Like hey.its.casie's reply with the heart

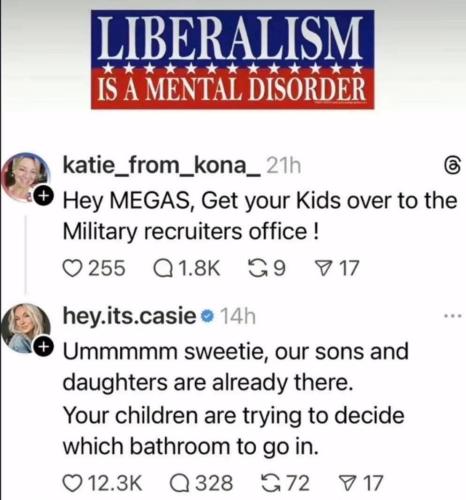(x=72, y=484)
